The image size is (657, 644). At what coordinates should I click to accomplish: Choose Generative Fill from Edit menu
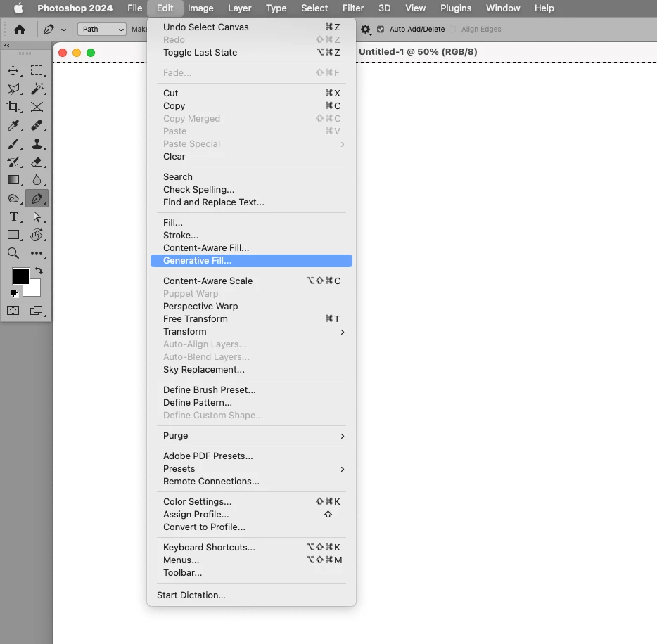[x=251, y=260]
